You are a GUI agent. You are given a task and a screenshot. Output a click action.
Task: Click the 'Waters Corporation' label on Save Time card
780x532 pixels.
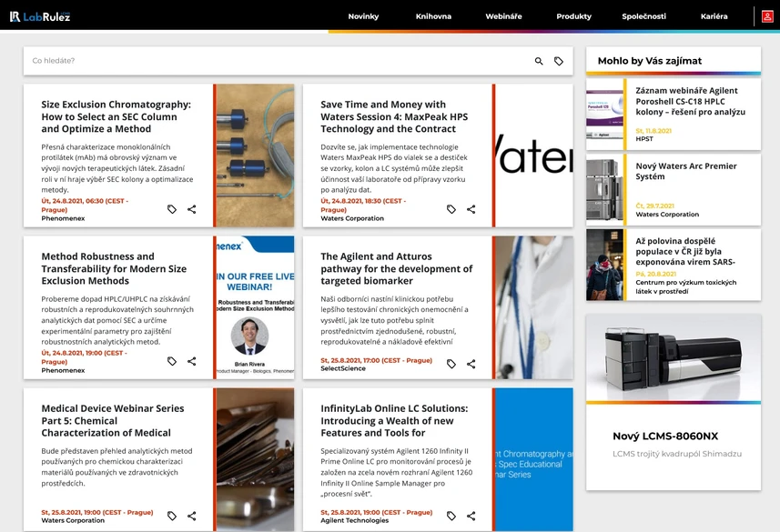point(352,218)
